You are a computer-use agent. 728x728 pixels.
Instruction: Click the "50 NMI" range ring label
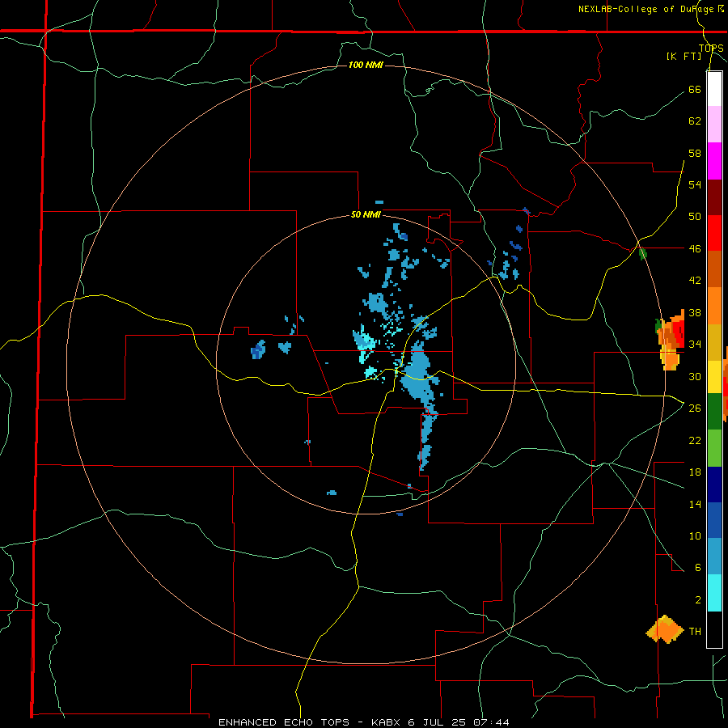pyautogui.click(x=366, y=214)
